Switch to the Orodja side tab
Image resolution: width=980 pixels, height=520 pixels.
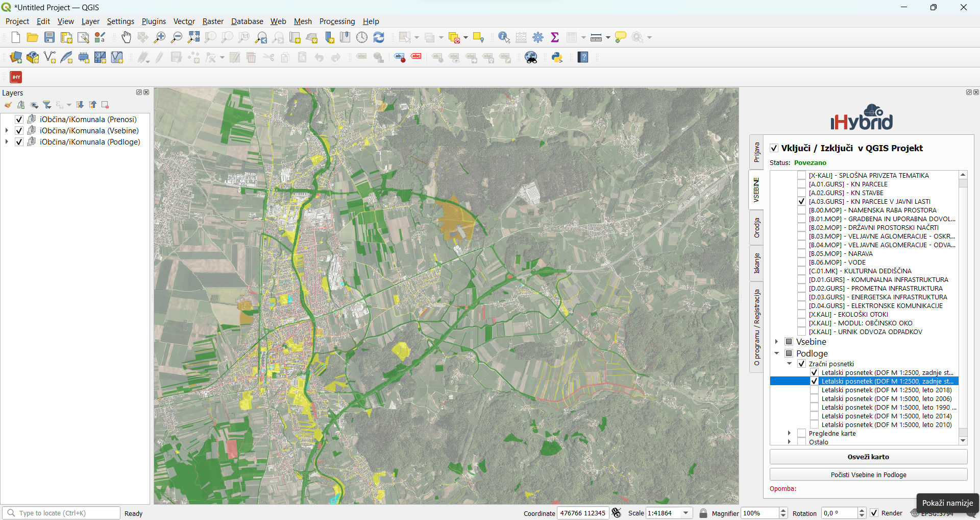click(756, 228)
